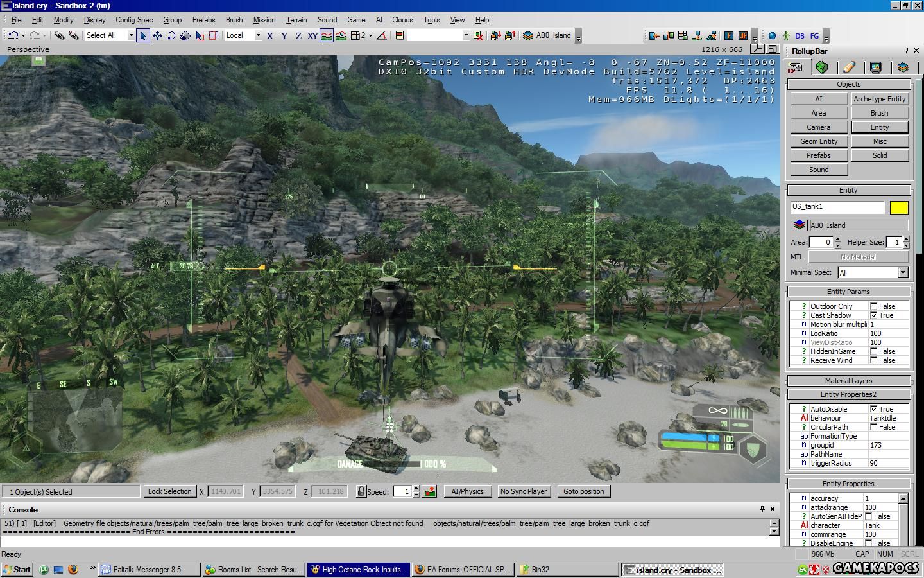Screen dimensions: 924x578
Task: Open the DB Database View toolbar icon
Action: pyautogui.click(x=800, y=36)
